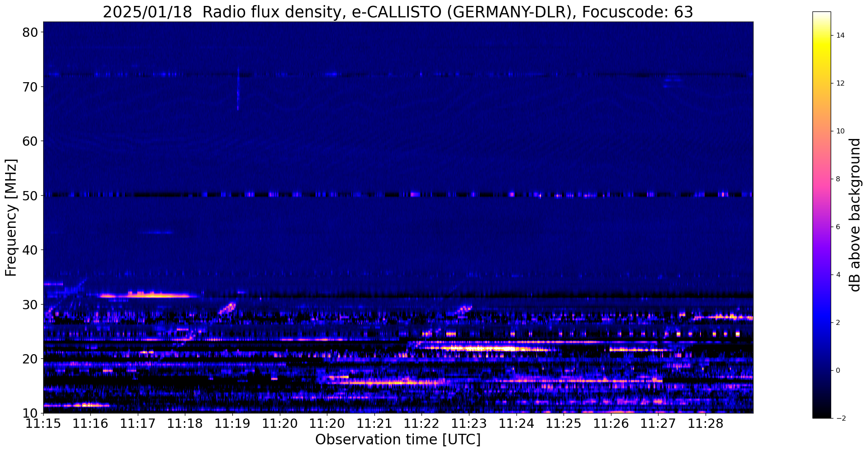The width and height of the screenshot is (868, 452).
Task: Click the 'dB above background' colorbar label
Action: tap(855, 215)
